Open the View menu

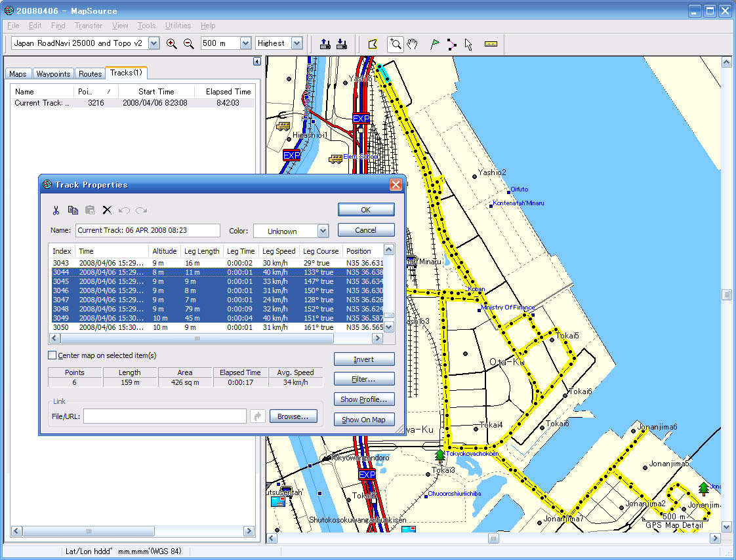119,26
